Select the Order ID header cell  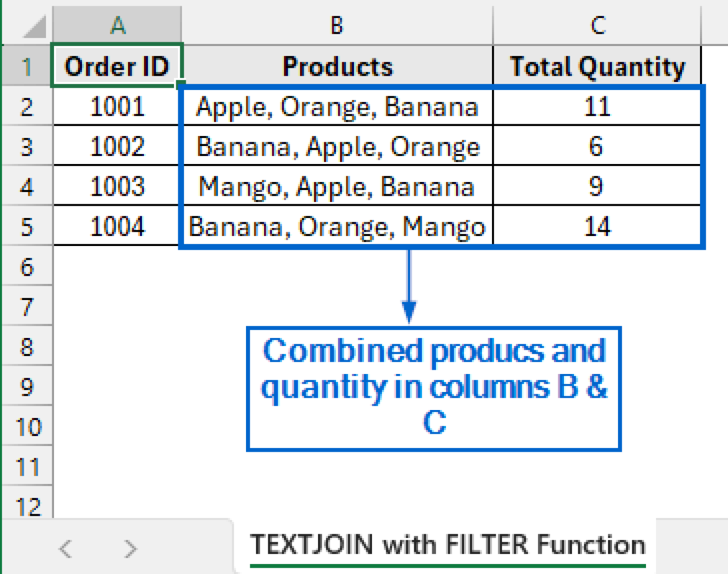[117, 66]
